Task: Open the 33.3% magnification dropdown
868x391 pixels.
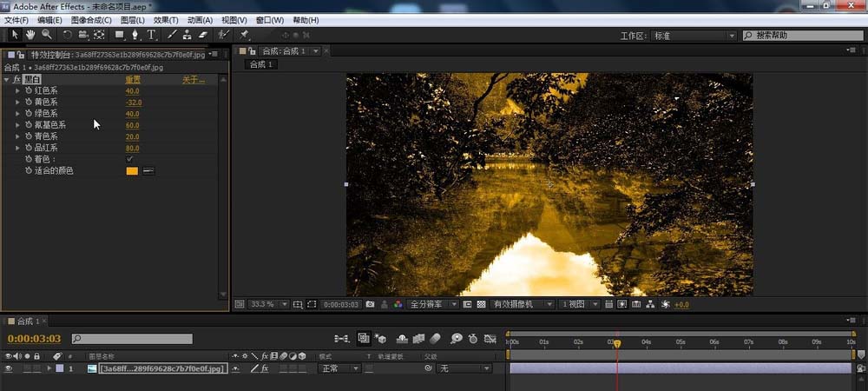Action: tap(264, 304)
